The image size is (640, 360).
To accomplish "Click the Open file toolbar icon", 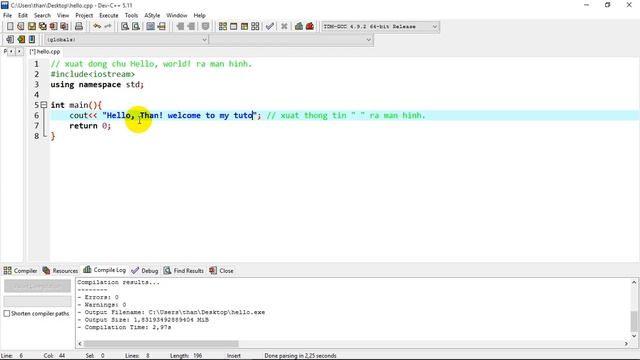I will coord(21,27).
